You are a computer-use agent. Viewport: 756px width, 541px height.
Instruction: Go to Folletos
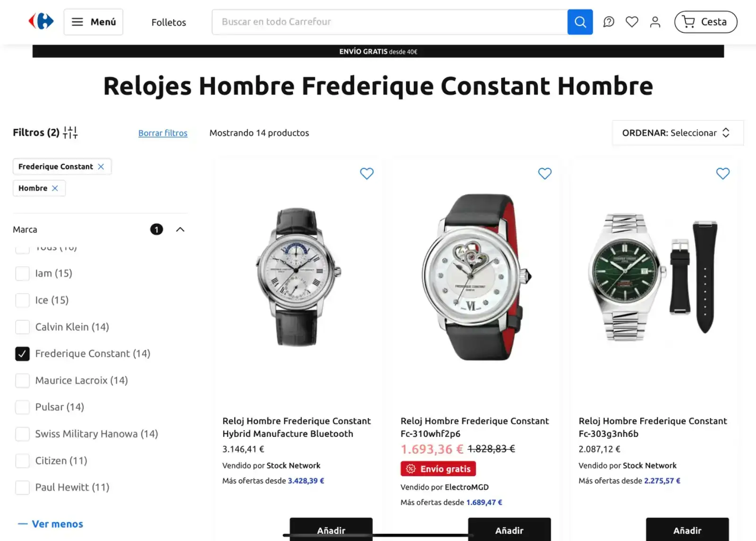(169, 22)
